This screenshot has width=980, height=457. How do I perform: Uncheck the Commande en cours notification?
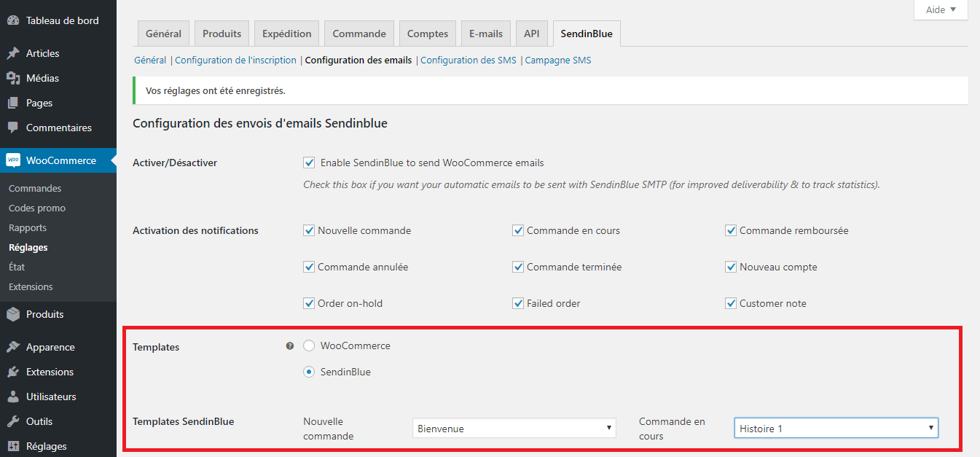pos(518,230)
